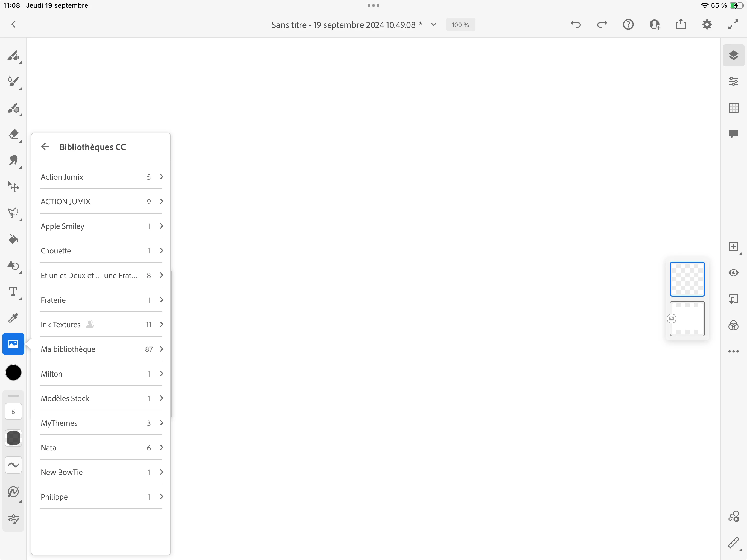Viewport: 747px width, 560px height.
Task: Select the Eyedropper tool
Action: (x=13, y=318)
